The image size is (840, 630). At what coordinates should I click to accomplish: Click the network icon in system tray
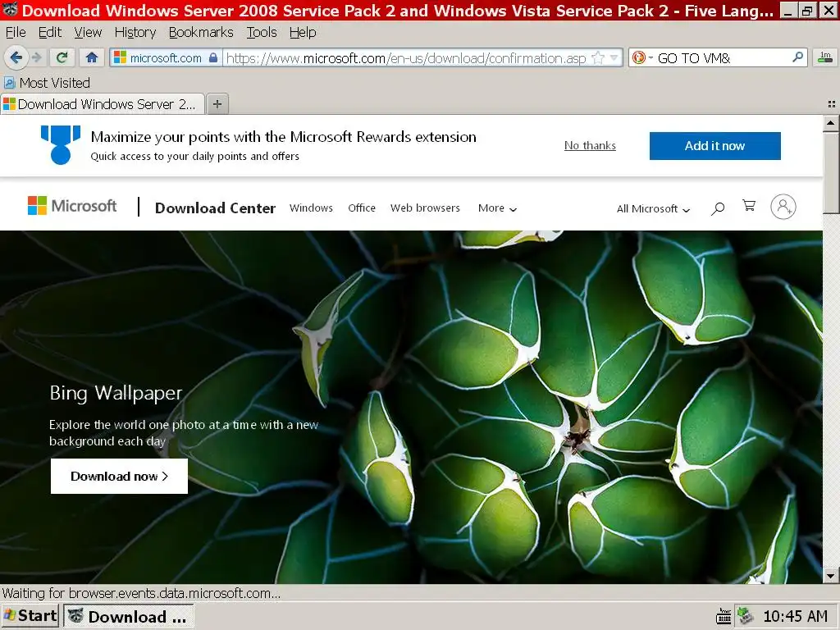[745, 616]
